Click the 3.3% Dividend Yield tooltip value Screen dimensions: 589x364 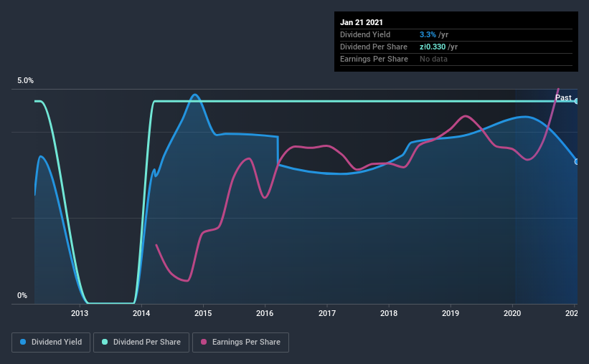point(428,34)
